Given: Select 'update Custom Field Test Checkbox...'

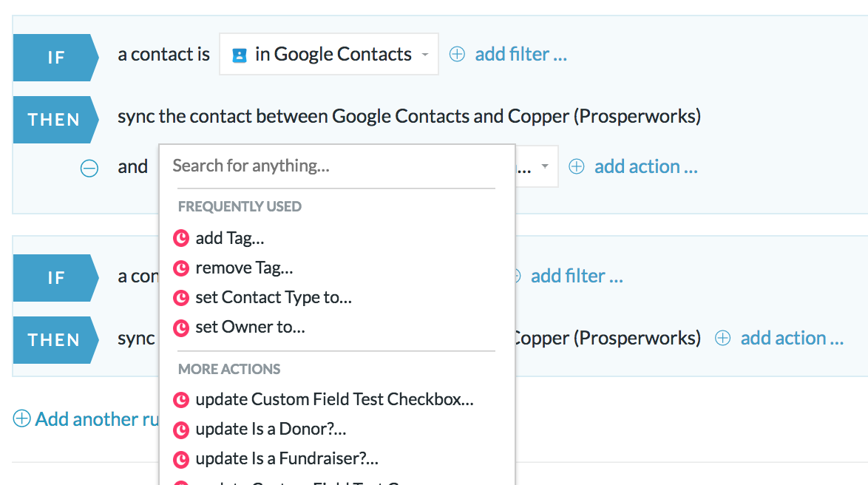Looking at the screenshot, I should click(x=334, y=399).
